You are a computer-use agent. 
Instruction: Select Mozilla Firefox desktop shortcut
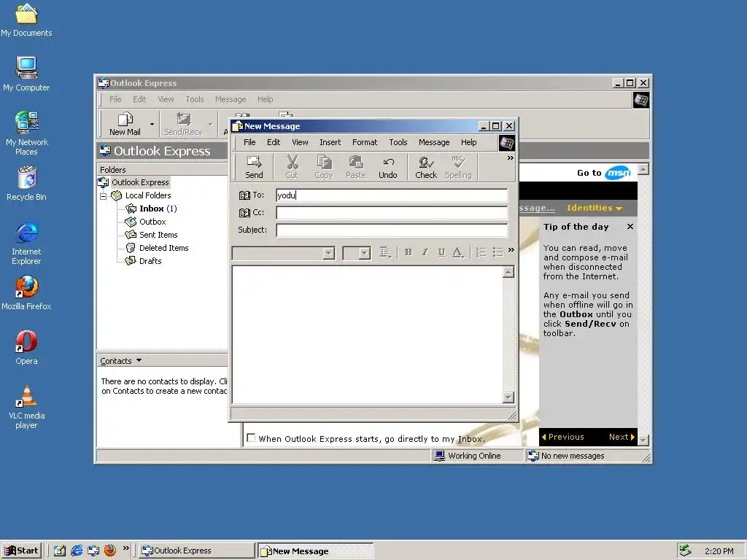(x=26, y=292)
